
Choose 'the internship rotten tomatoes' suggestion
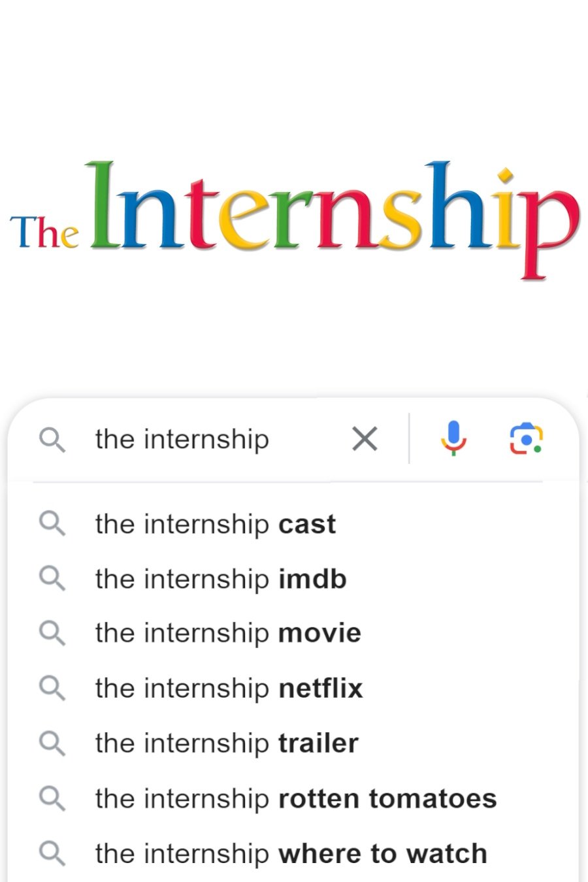point(296,798)
